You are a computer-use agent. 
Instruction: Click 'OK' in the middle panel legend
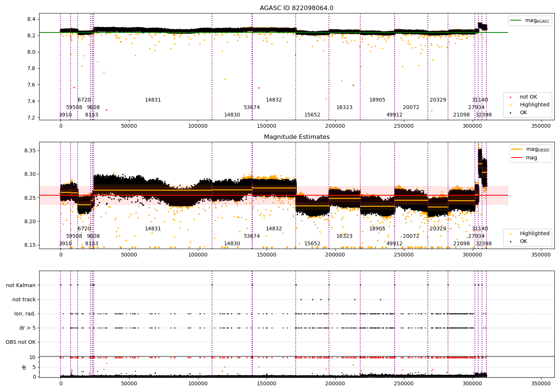(519, 242)
